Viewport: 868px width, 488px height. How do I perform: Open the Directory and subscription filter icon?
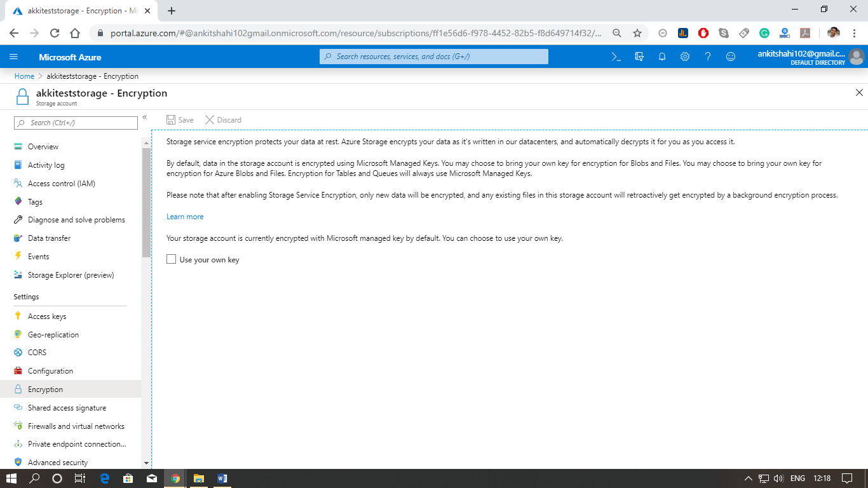point(639,57)
